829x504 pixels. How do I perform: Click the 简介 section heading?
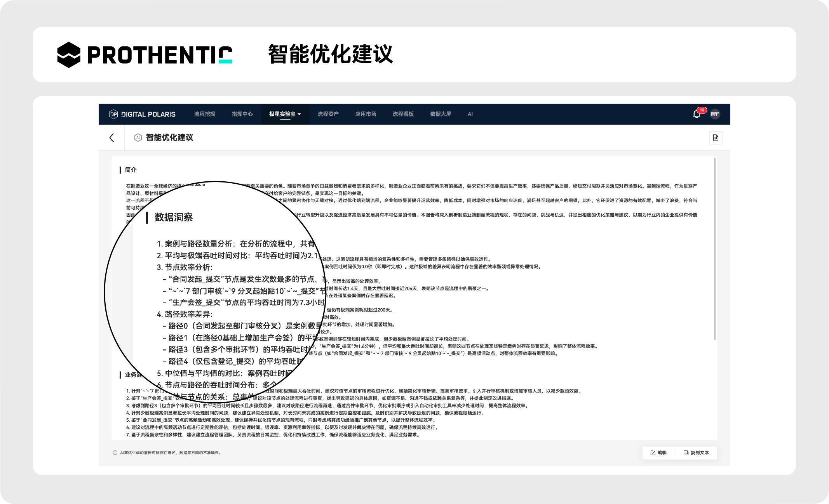coord(131,170)
